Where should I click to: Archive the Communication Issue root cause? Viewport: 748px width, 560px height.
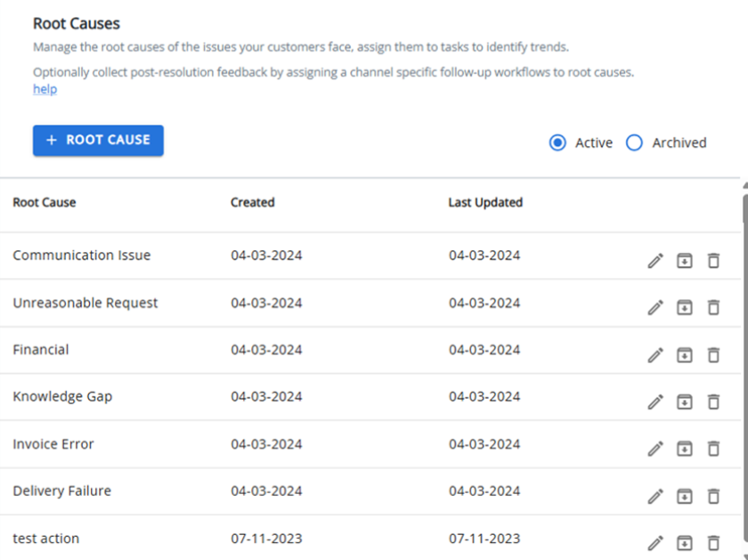pos(685,261)
